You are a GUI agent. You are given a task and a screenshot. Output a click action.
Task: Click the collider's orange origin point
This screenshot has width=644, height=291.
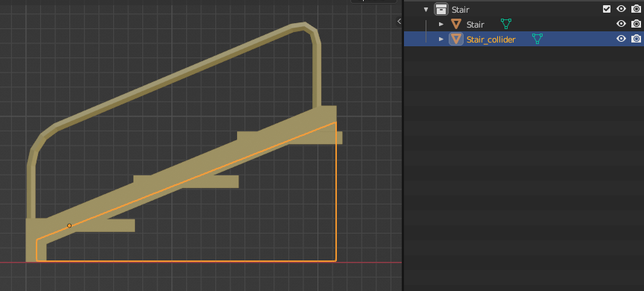[69, 225]
